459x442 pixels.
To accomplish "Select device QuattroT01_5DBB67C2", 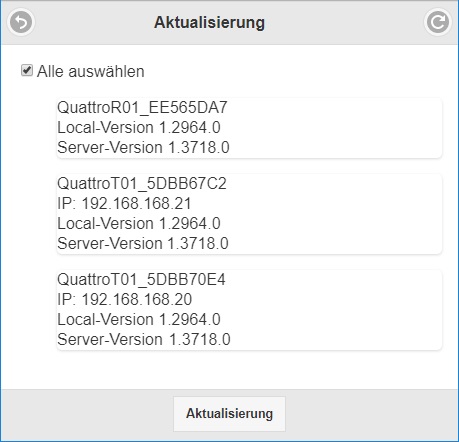I will point(249,214).
